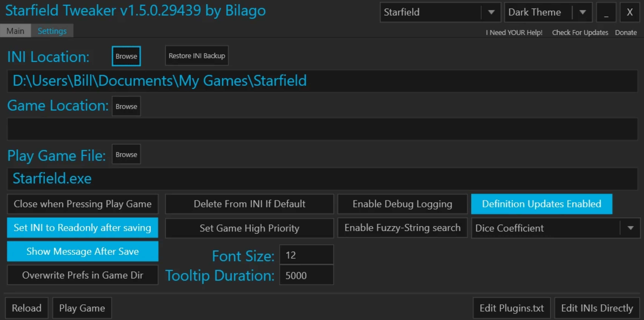The height and width of the screenshot is (320, 644).
Task: Toggle Close when Pressing Play Game
Action: click(82, 204)
